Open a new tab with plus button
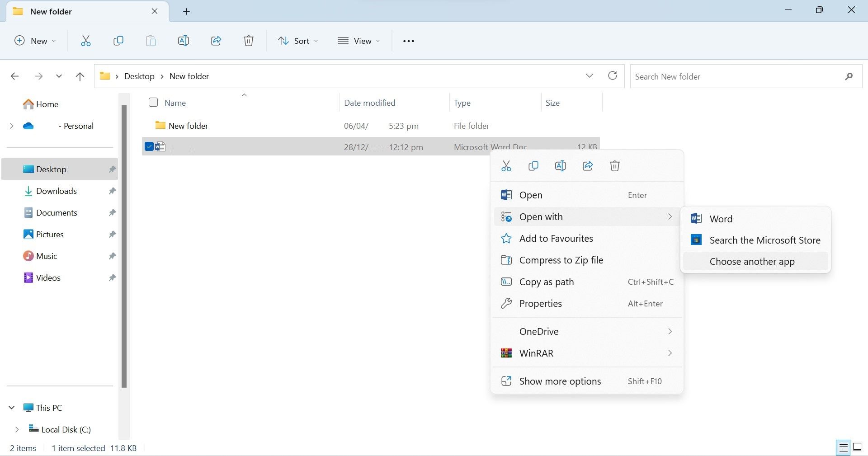 point(186,12)
